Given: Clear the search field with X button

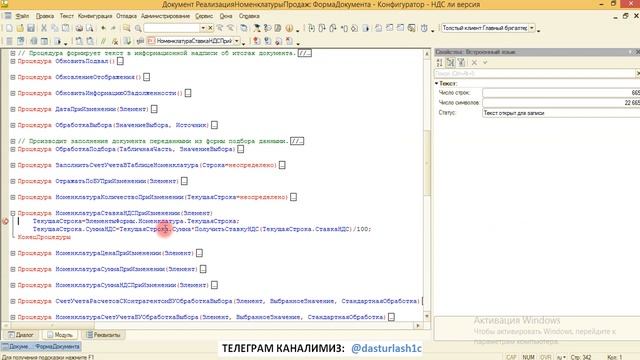Looking at the screenshot, I should coord(210,28).
